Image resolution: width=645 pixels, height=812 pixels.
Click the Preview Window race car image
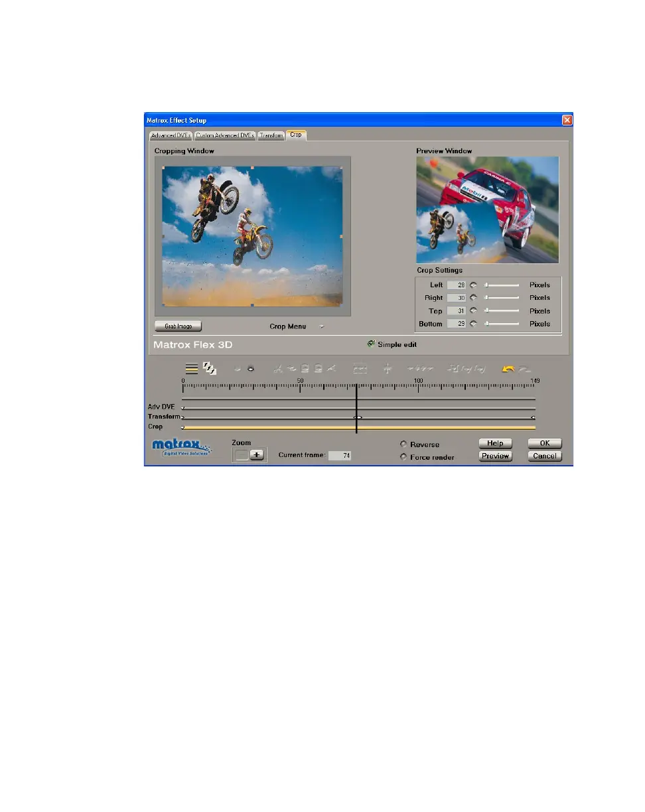coord(488,210)
